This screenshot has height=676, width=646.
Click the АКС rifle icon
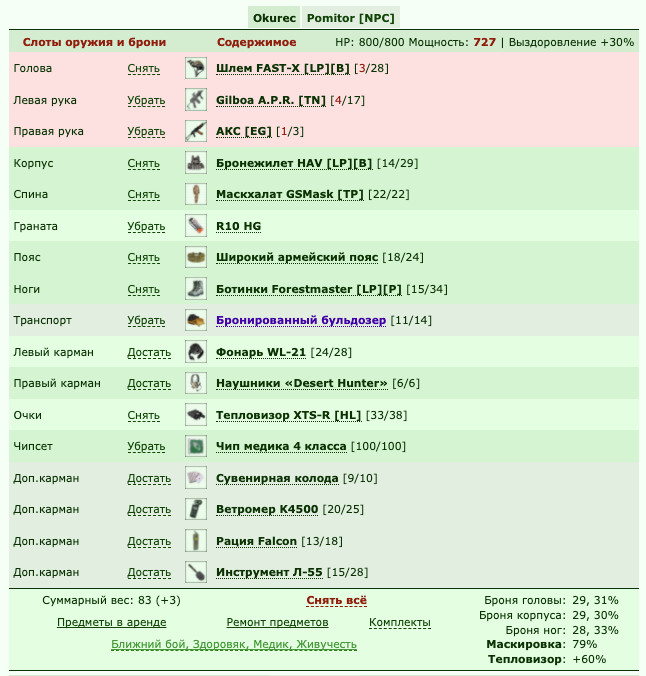pos(196,131)
